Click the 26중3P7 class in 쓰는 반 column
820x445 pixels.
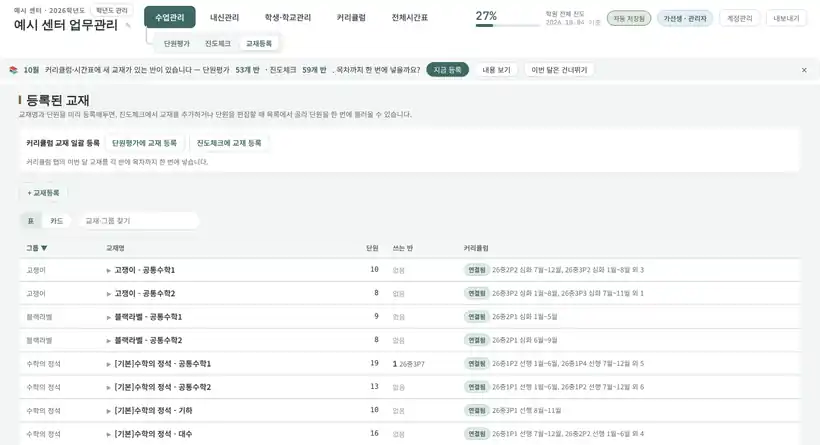[412, 364]
